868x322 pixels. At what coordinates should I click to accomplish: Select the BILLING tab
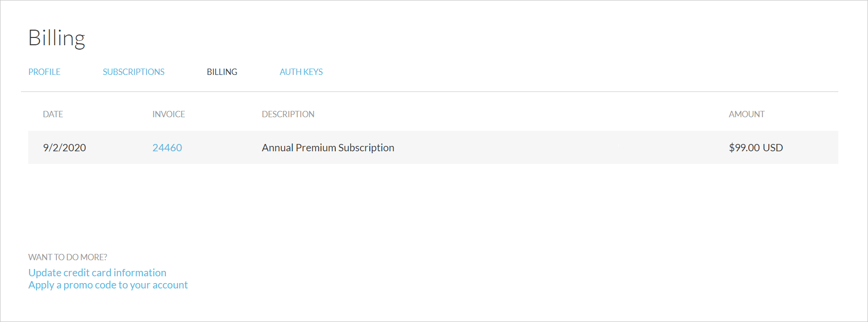click(x=222, y=72)
